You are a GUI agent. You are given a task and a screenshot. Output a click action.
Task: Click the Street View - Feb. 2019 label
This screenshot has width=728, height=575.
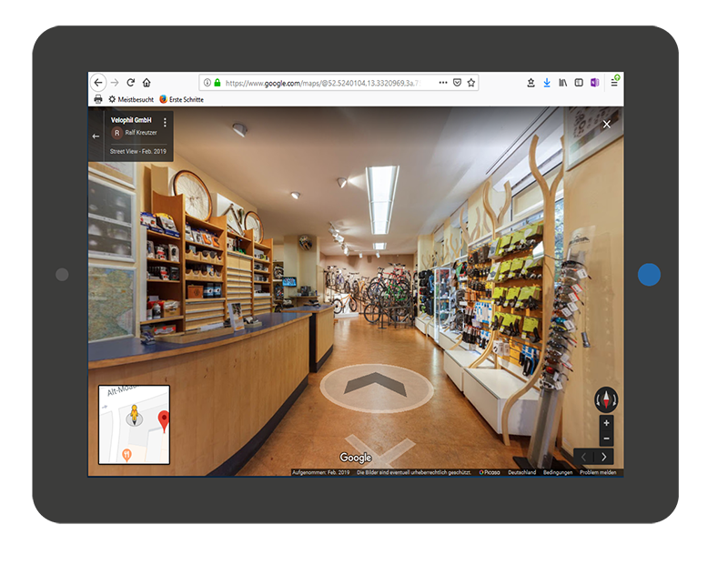pyautogui.click(x=138, y=151)
